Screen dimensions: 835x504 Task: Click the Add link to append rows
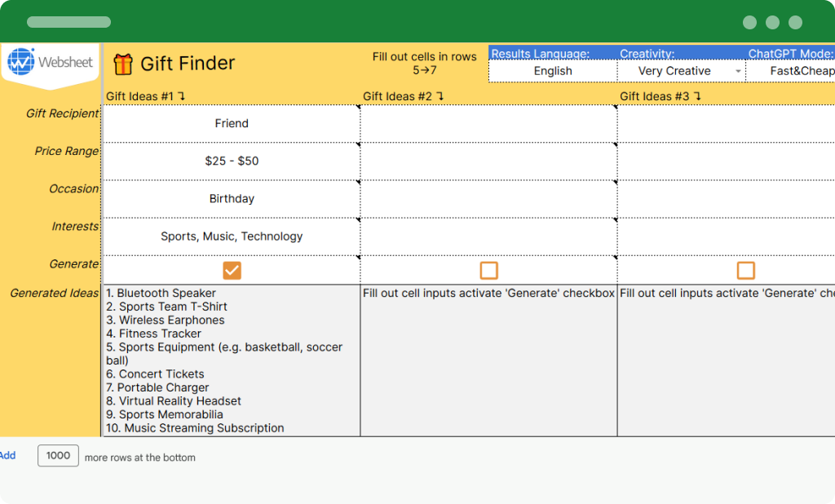[x=8, y=455]
